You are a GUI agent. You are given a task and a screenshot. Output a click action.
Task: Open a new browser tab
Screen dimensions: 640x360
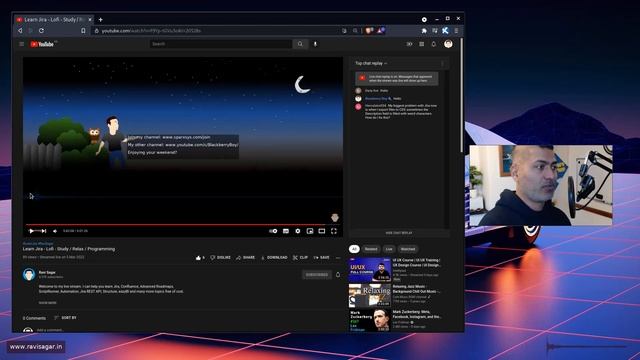click(100, 20)
